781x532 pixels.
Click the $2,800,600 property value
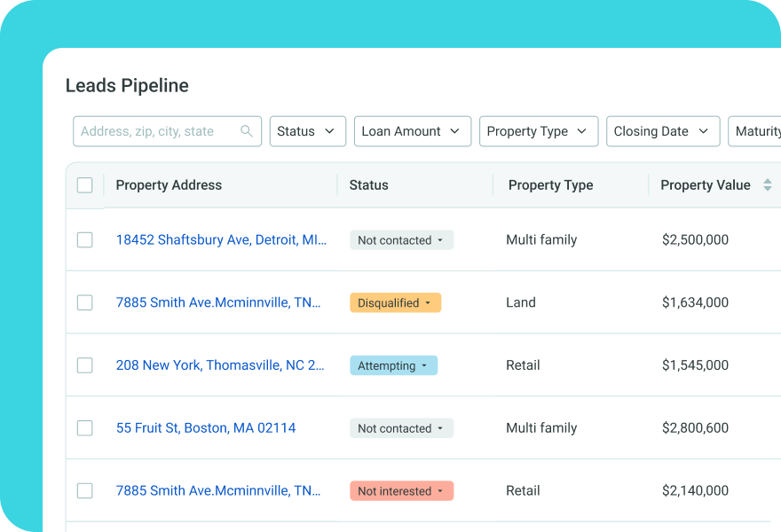point(695,428)
